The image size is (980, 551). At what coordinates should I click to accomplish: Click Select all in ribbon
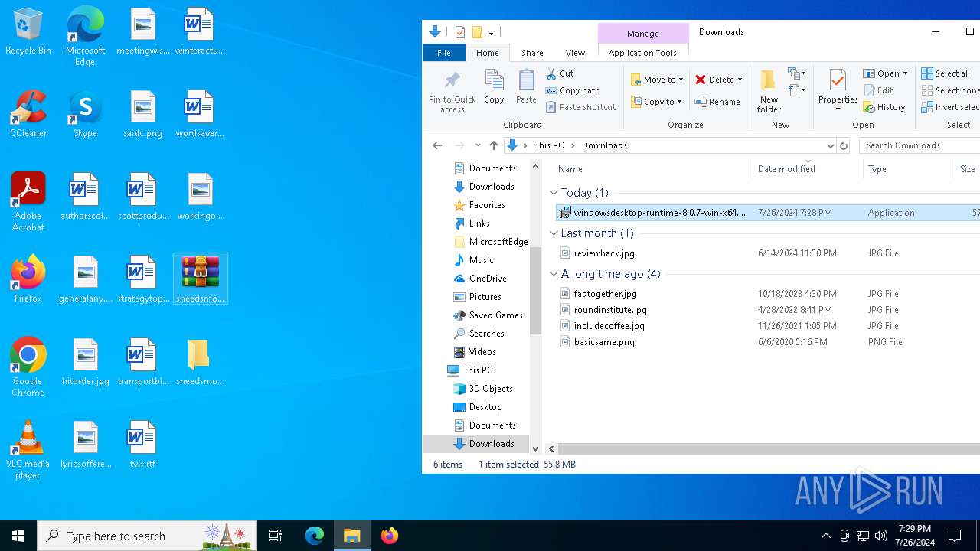click(946, 73)
